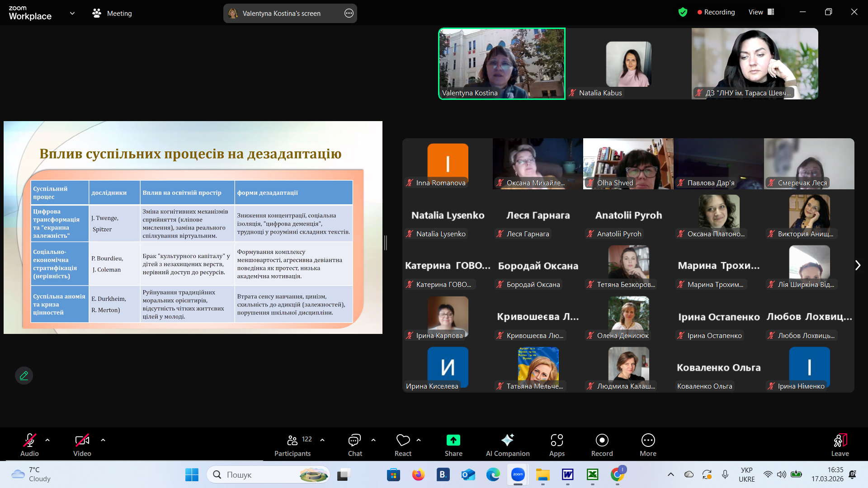Viewport: 868px width, 488px height.
Task: Open the Chat panel
Action: click(x=354, y=440)
